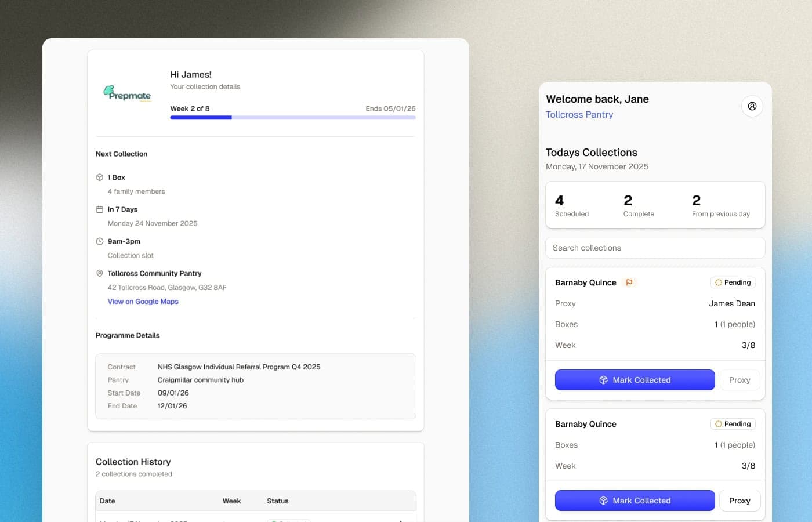Click the End Date value 12/01/26
Viewport: 812px width, 522px height.
[172, 406]
